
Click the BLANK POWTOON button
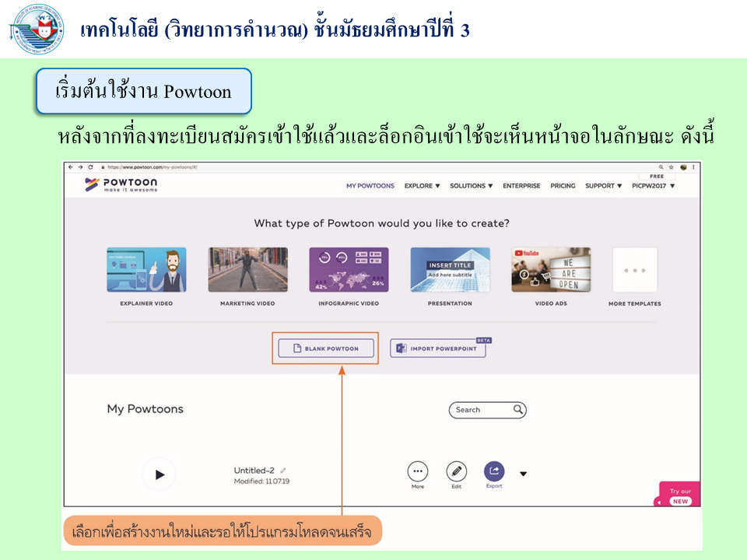pyautogui.click(x=326, y=348)
